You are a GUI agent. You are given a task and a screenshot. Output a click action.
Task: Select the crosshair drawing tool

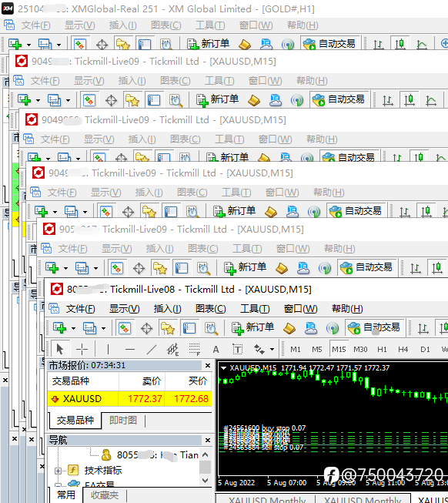coord(82,349)
